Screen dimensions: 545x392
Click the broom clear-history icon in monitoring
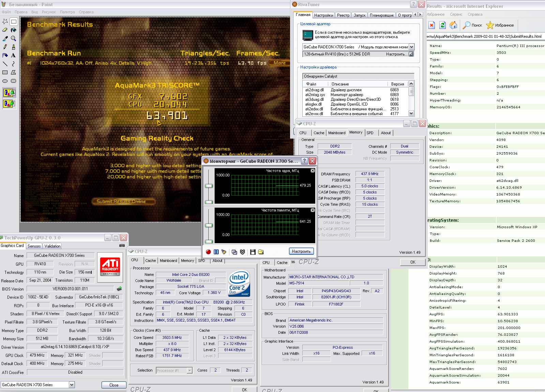224,252
